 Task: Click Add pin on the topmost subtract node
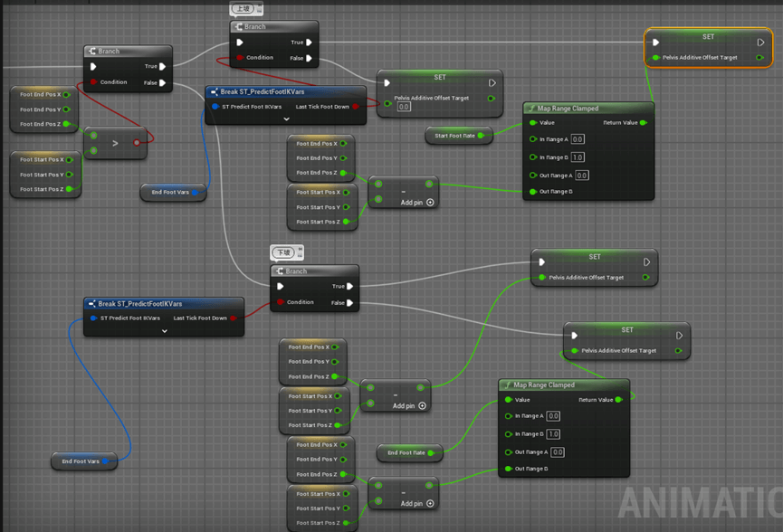point(430,203)
